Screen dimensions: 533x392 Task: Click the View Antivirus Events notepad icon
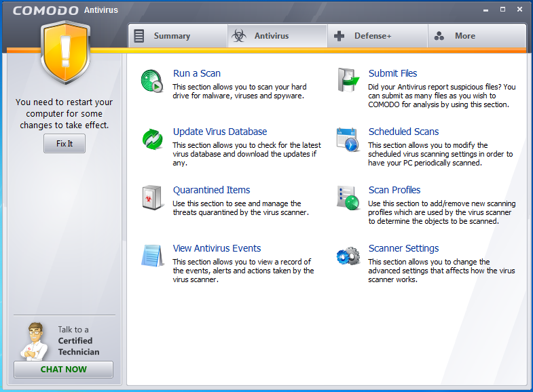coord(152,256)
